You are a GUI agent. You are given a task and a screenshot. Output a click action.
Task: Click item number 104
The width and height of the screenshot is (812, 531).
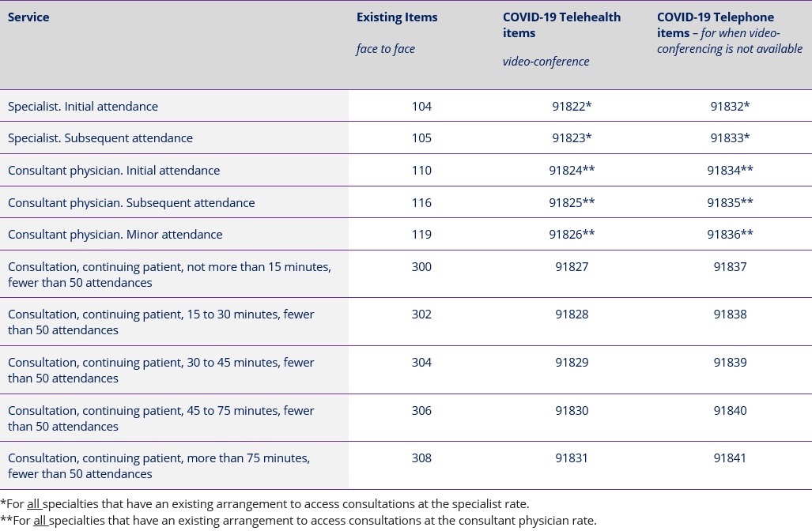(x=421, y=106)
